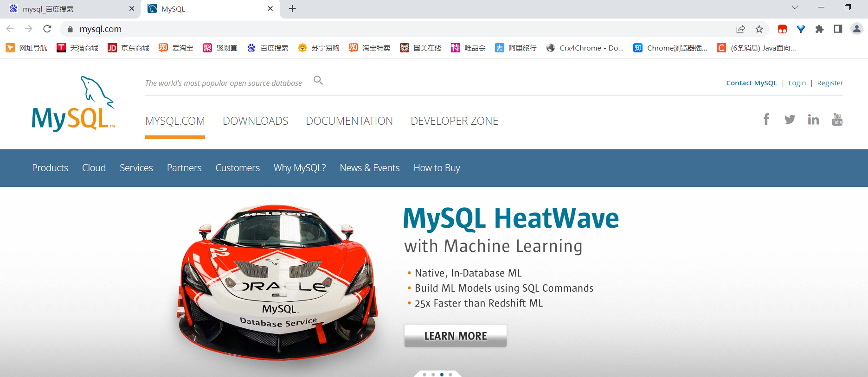Open 阿里旅行 bookmark
Image resolution: width=868 pixels, height=377 pixels.
point(516,48)
